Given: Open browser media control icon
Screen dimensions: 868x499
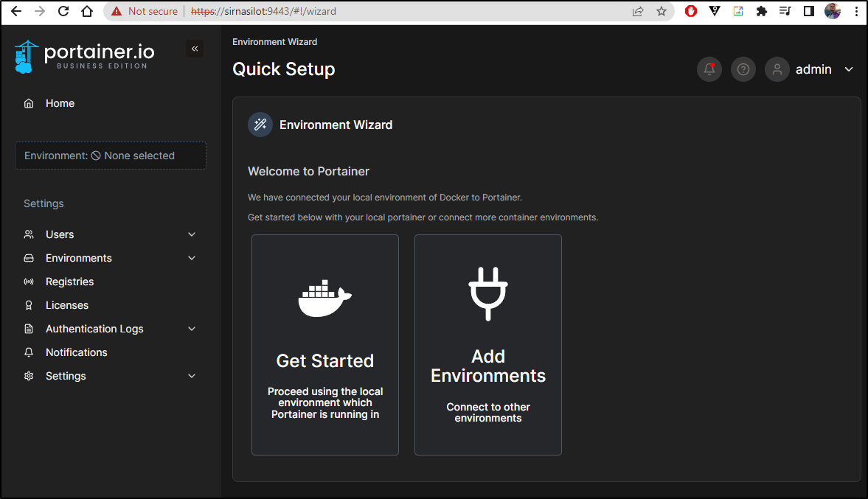Looking at the screenshot, I should 785,11.
